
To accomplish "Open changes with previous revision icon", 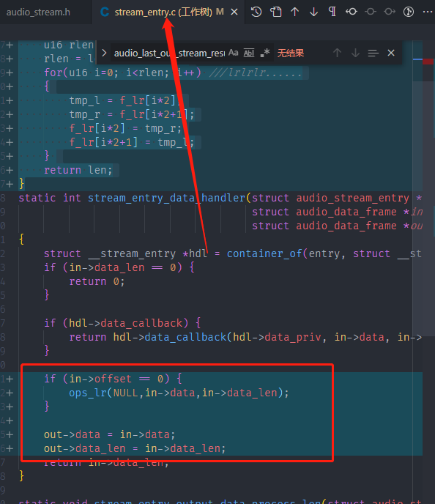I will coord(352,12).
